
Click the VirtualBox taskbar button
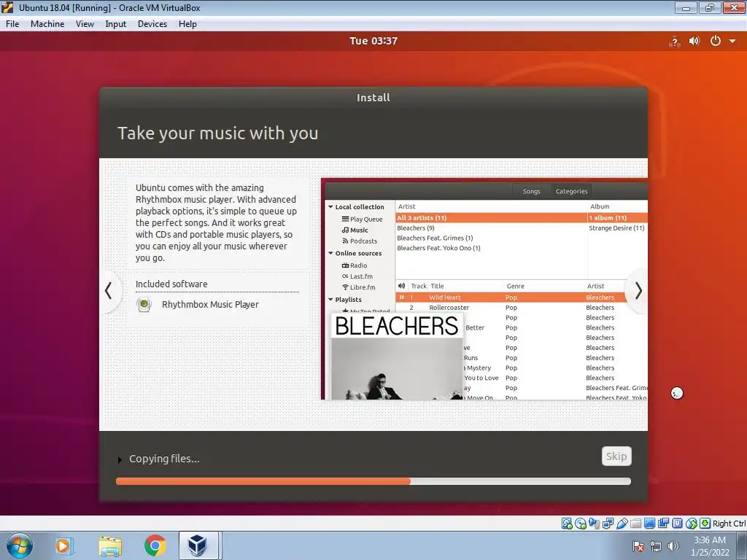198,545
